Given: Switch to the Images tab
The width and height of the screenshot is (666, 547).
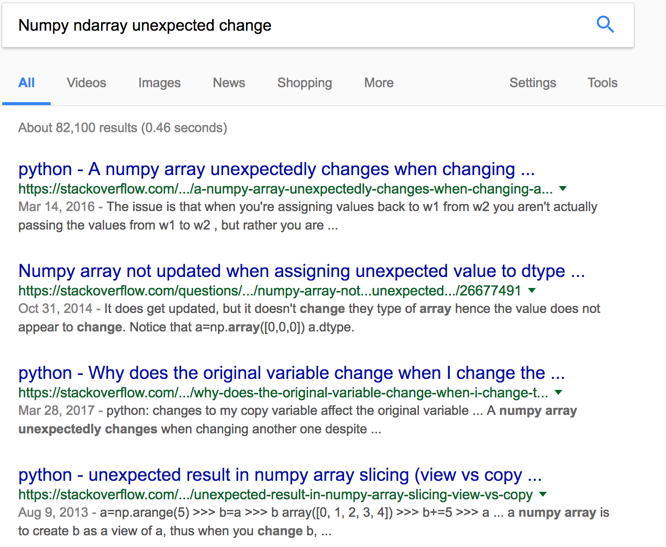Looking at the screenshot, I should tap(159, 83).
